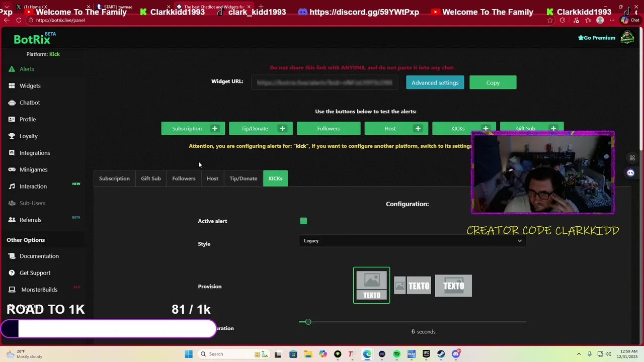Open the weather widget on taskbar
The image size is (644, 362).
click(x=24, y=354)
